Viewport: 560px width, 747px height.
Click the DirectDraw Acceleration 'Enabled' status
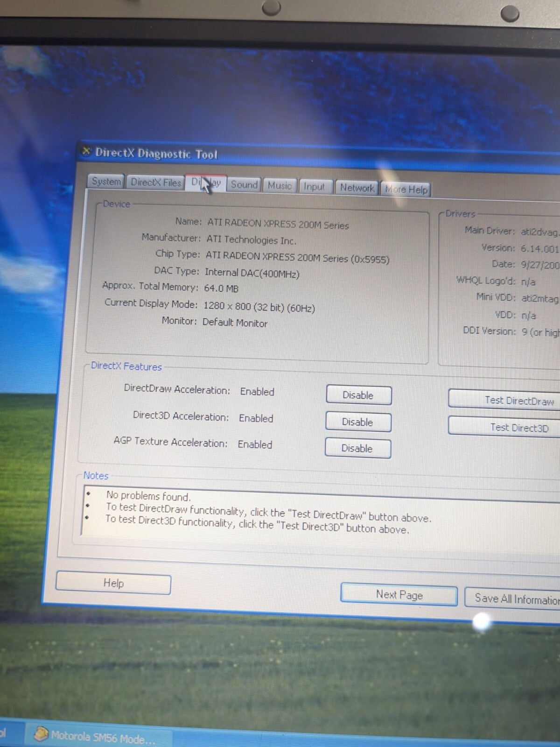pos(257,392)
